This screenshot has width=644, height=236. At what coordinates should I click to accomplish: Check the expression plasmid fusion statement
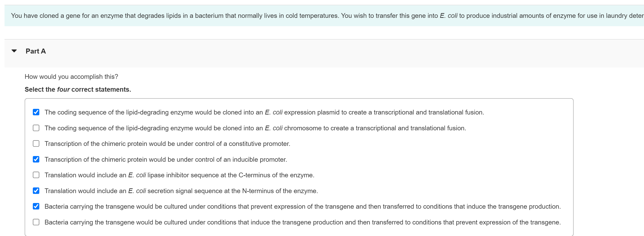(36, 112)
